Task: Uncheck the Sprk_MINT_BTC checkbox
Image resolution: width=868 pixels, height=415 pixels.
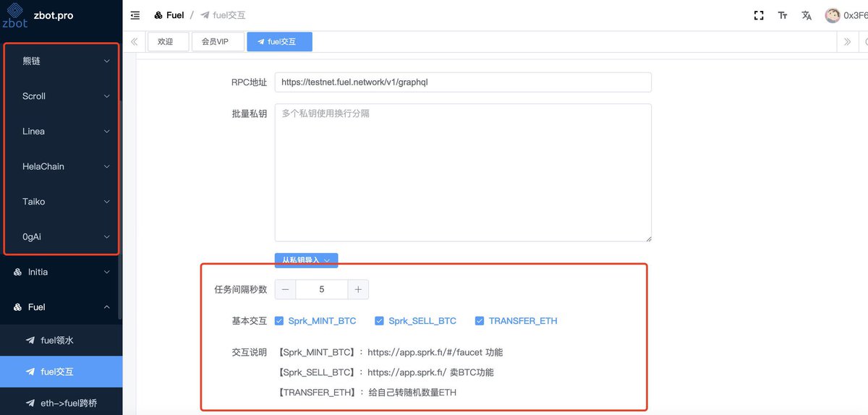Action: click(x=279, y=320)
